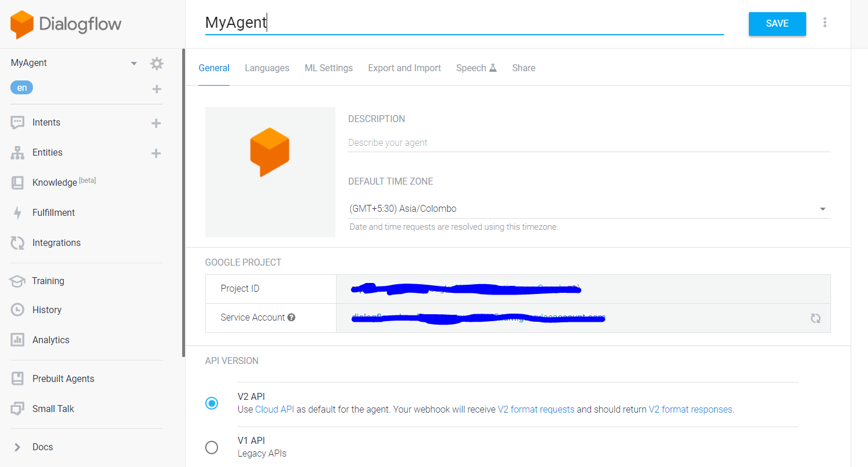The image size is (868, 467).
Task: Open Analytics in the sidebar
Action: tap(51, 340)
